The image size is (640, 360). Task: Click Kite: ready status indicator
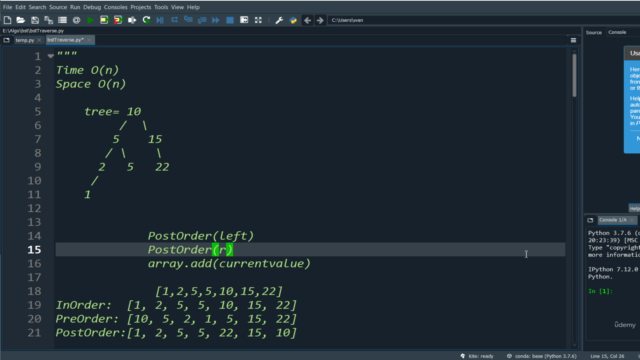tap(477, 356)
